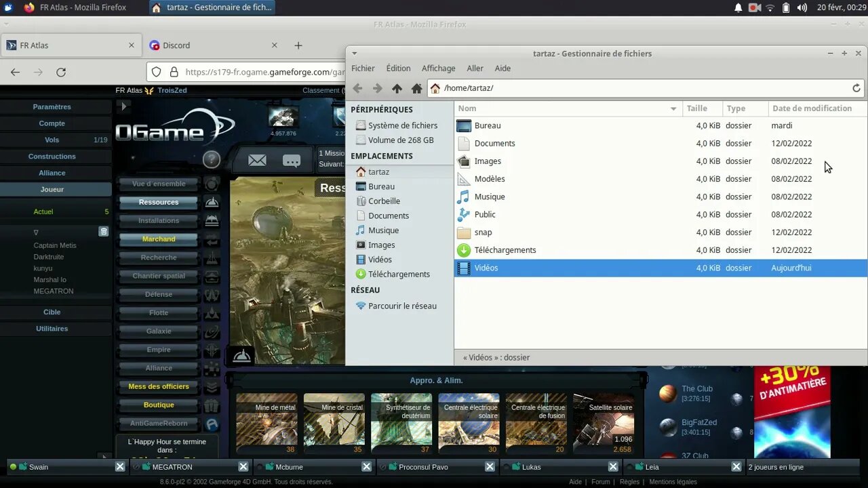Image resolution: width=868 pixels, height=488 pixels.
Task: Switch to the Discord browser tab
Action: click(213, 45)
